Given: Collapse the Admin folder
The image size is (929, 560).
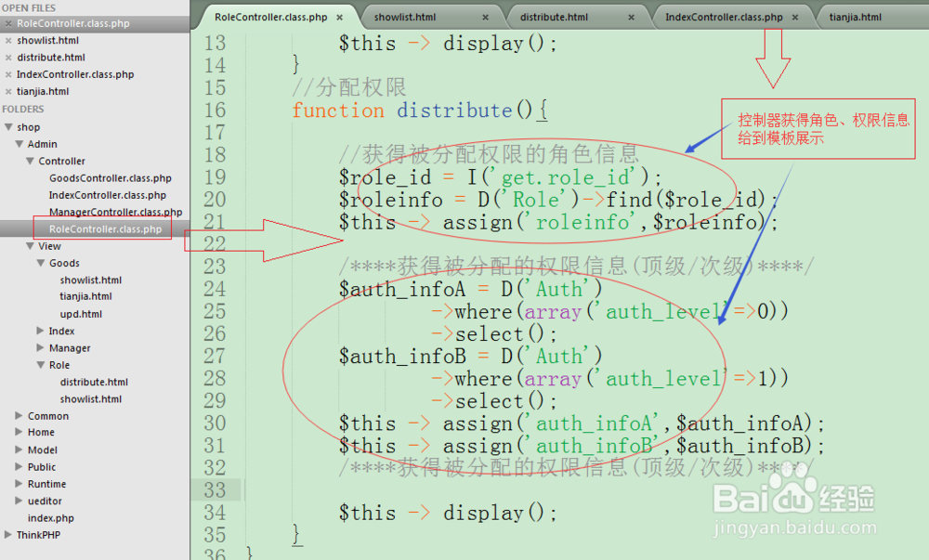Looking at the screenshot, I should coord(20,144).
